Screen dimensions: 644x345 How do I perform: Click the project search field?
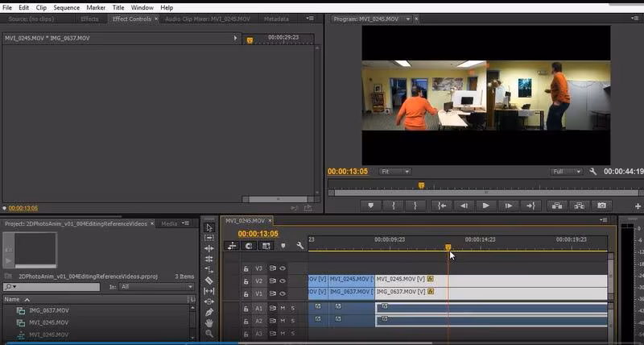click(52, 287)
